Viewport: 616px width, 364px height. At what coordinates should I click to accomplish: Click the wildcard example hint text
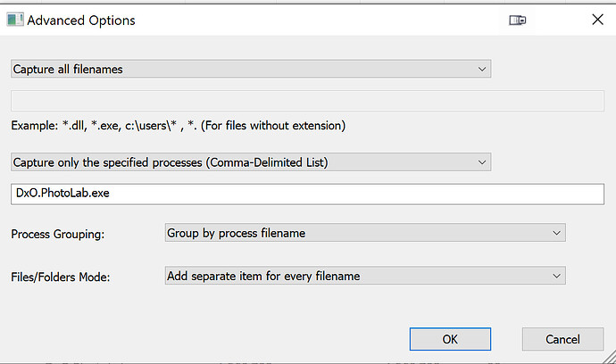click(x=178, y=126)
